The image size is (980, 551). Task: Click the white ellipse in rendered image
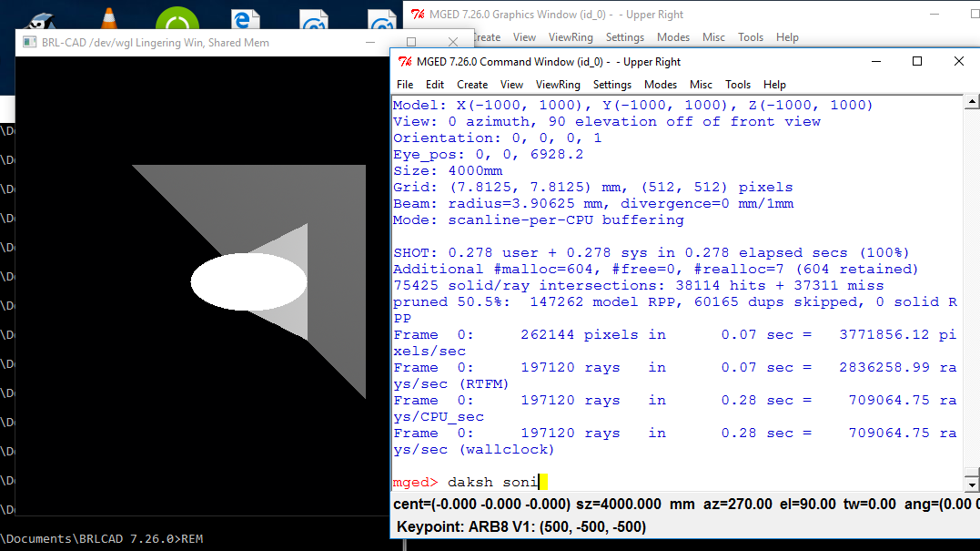(248, 281)
